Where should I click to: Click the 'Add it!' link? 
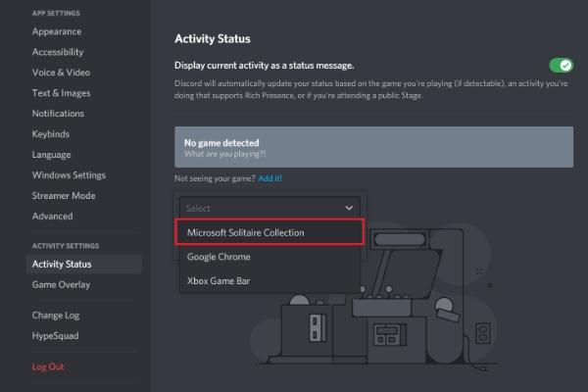pos(269,178)
